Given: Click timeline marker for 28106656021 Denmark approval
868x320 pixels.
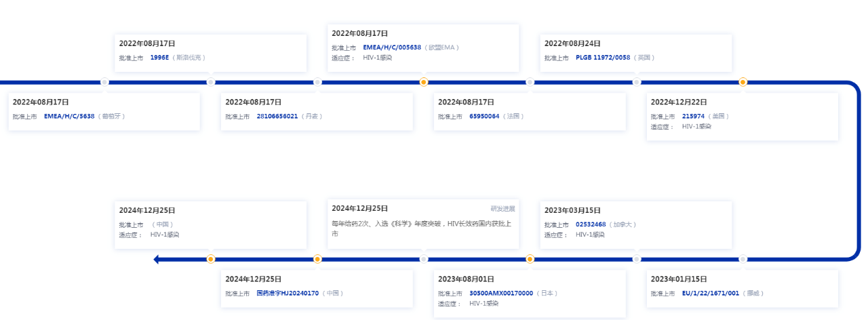Looking at the screenshot, I should [317, 82].
